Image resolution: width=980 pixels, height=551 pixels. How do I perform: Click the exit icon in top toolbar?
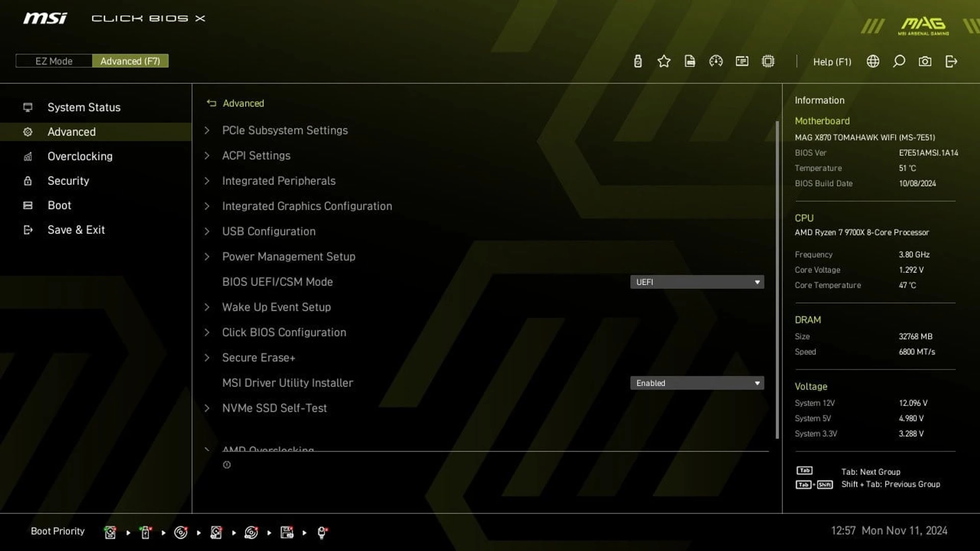(x=951, y=61)
